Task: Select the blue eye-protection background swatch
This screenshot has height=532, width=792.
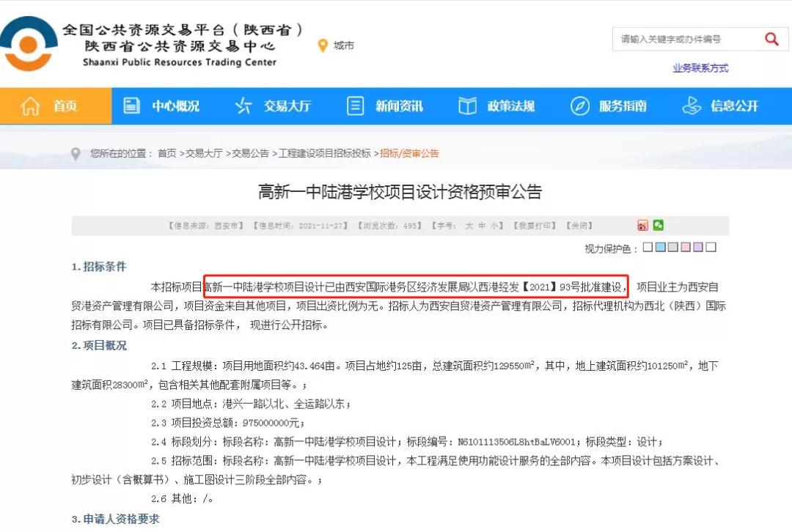Action: pyautogui.click(x=661, y=247)
